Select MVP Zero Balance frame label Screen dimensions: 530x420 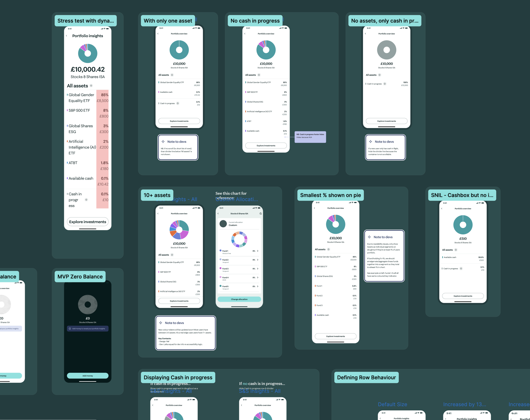click(80, 276)
